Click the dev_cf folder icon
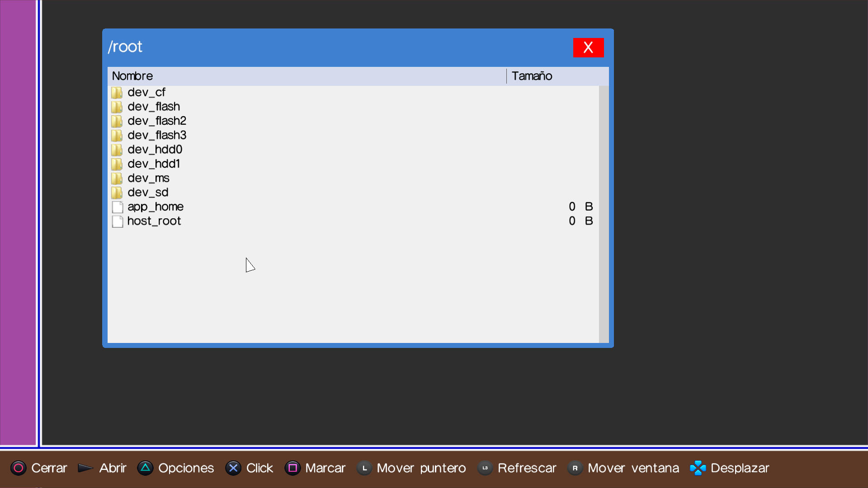 117,93
